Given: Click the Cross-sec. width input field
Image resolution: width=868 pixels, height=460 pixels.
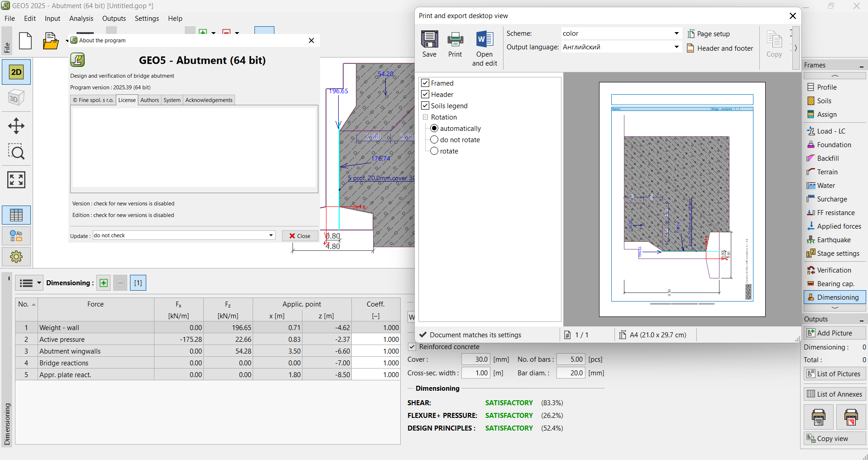Looking at the screenshot, I should click(x=475, y=373).
